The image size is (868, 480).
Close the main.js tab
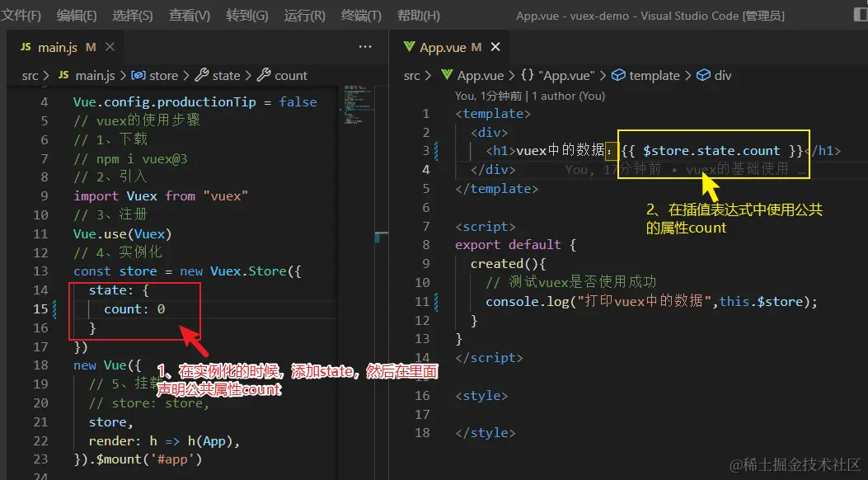(110, 47)
